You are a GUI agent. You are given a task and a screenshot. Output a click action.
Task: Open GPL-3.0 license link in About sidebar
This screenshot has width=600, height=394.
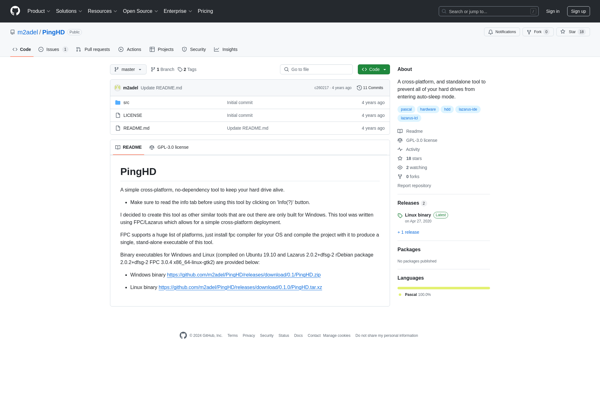pyautogui.click(x=417, y=140)
